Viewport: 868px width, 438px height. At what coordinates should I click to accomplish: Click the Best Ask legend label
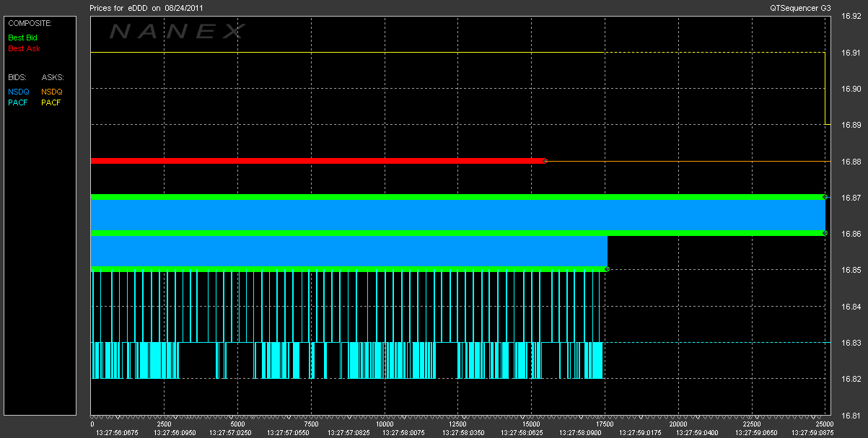coord(24,49)
